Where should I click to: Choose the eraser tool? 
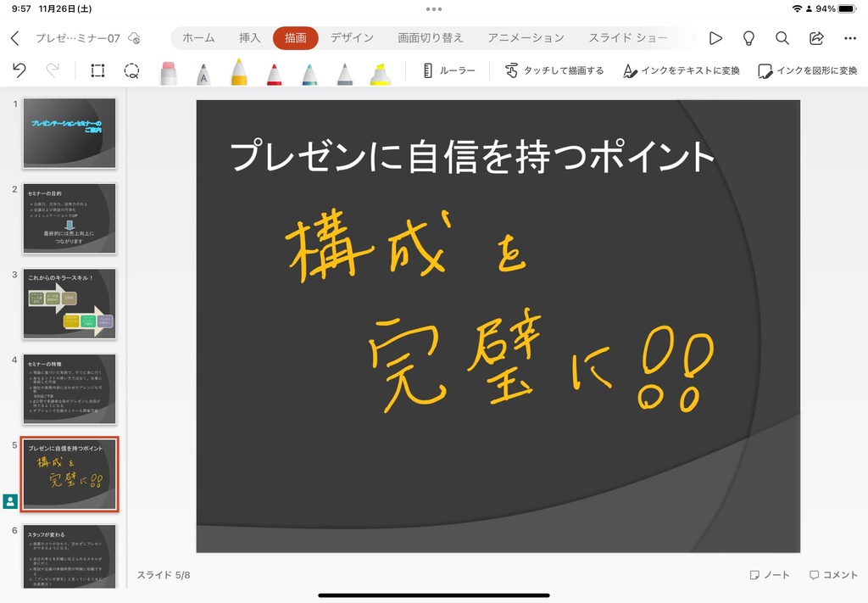click(169, 73)
